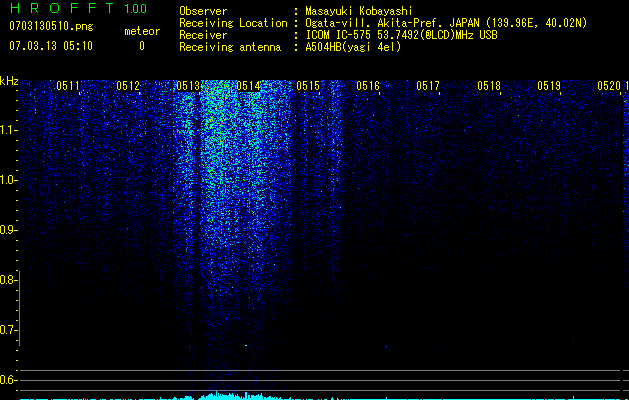Image resolution: width=629 pixels, height=400 pixels.
Task: Click frequency axis label 0.8
Action: [7, 280]
